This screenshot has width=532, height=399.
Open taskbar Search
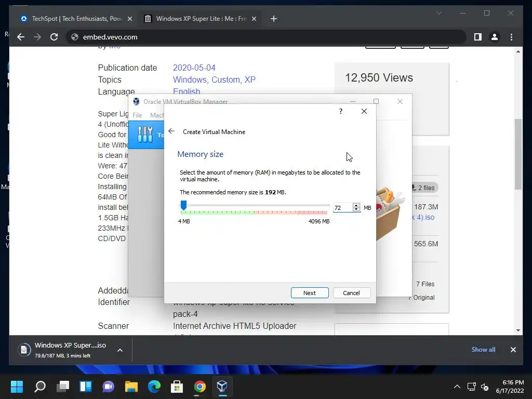tap(39, 386)
